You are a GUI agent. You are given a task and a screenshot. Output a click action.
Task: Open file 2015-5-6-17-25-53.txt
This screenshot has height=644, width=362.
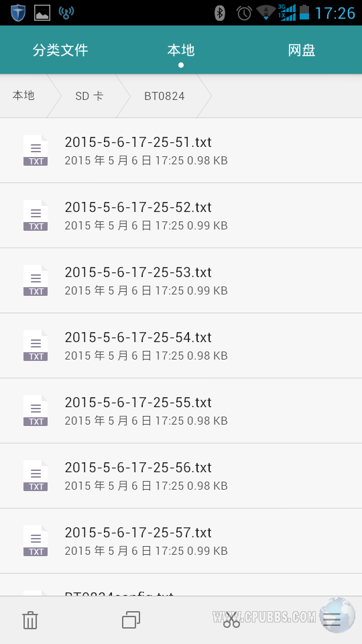pyautogui.click(x=181, y=280)
